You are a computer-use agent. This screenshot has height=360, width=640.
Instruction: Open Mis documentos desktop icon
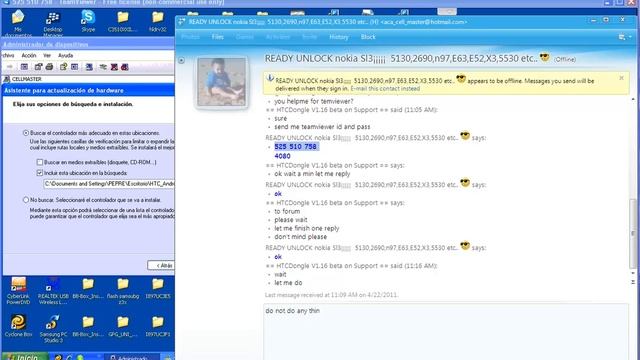tap(18, 24)
